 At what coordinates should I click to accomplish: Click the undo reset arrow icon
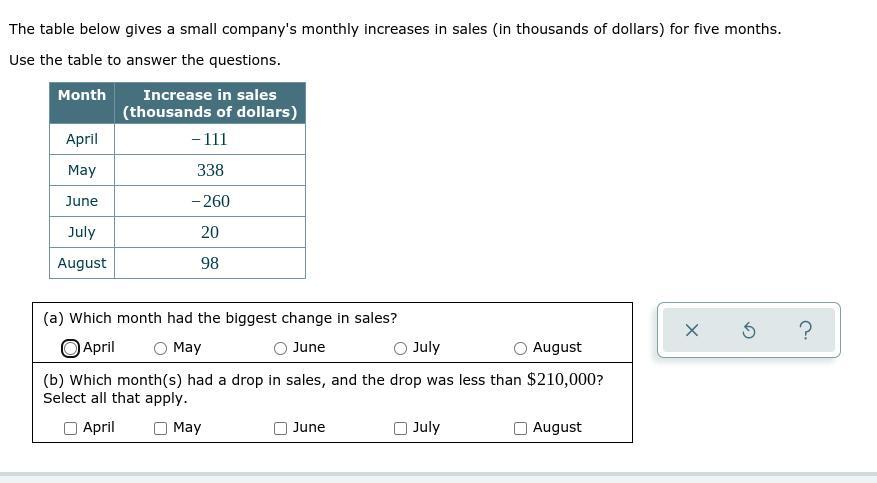[x=748, y=330]
